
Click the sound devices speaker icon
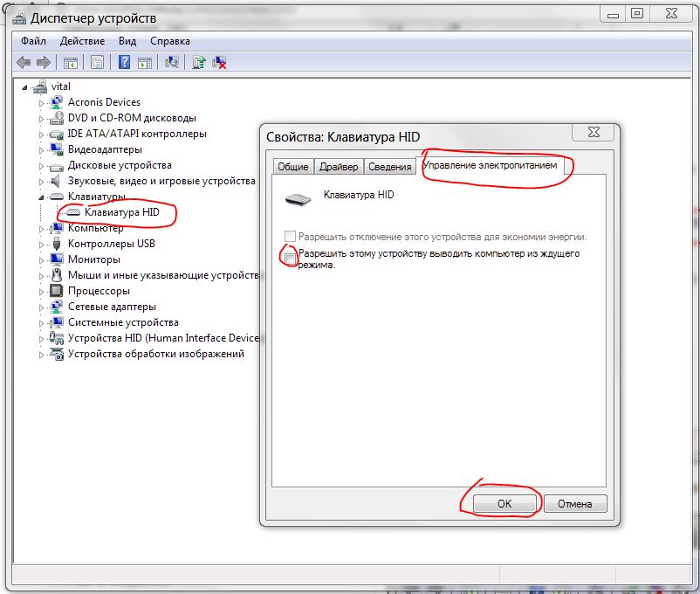[x=55, y=181]
